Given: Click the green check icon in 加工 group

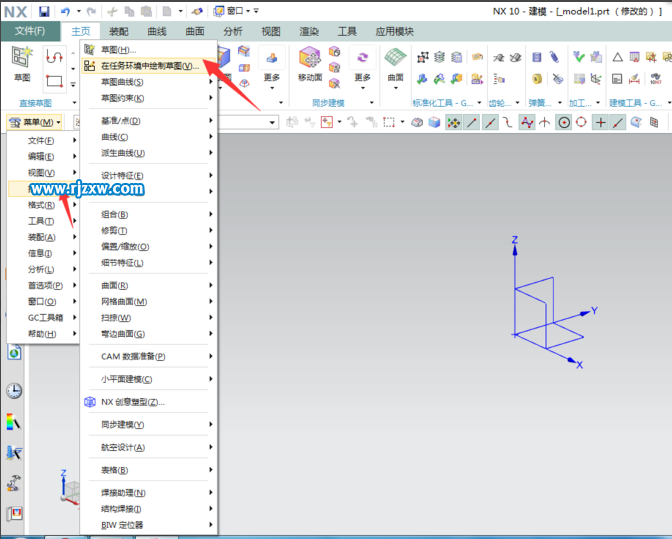Looking at the screenshot, I should tap(579, 57).
